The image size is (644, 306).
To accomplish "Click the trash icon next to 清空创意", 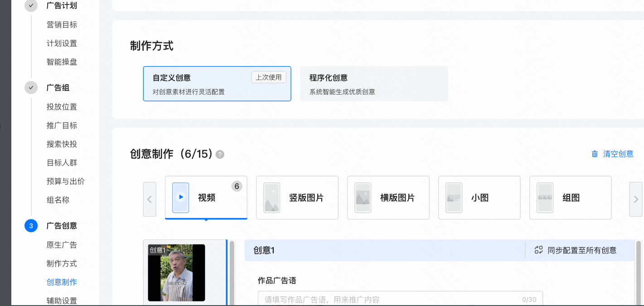I will click(x=595, y=154).
